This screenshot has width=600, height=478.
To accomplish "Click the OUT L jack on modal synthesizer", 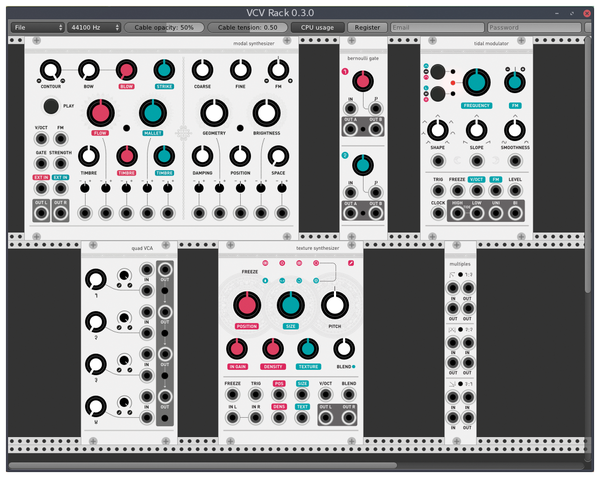I will [x=41, y=213].
